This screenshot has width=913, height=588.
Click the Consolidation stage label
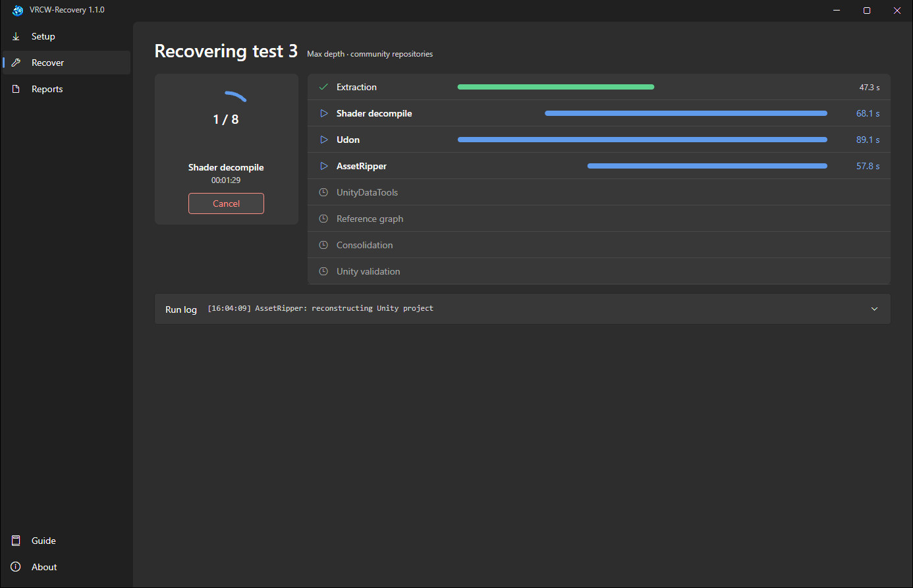[364, 245]
